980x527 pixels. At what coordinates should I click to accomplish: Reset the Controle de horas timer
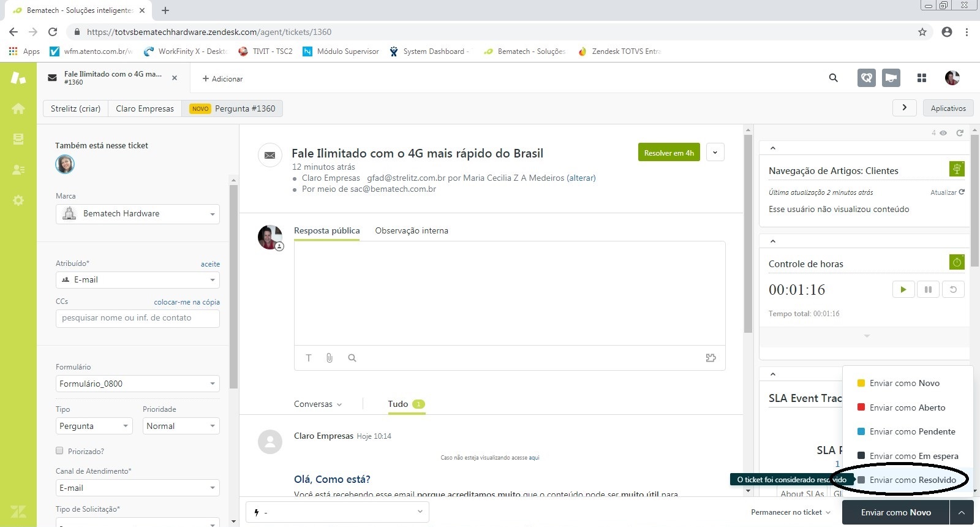[x=953, y=289]
